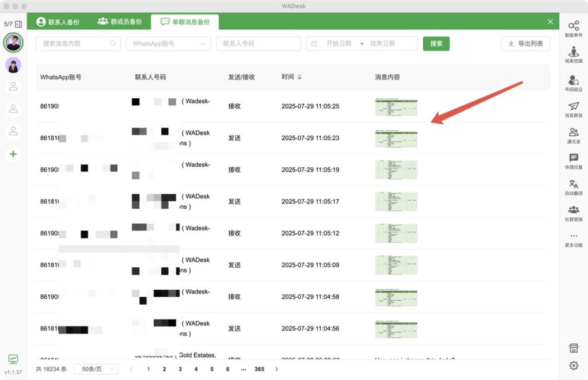Open the statistics monitor icon above version
Image resolution: width=588 pixels, height=380 pixels.
coord(13,359)
